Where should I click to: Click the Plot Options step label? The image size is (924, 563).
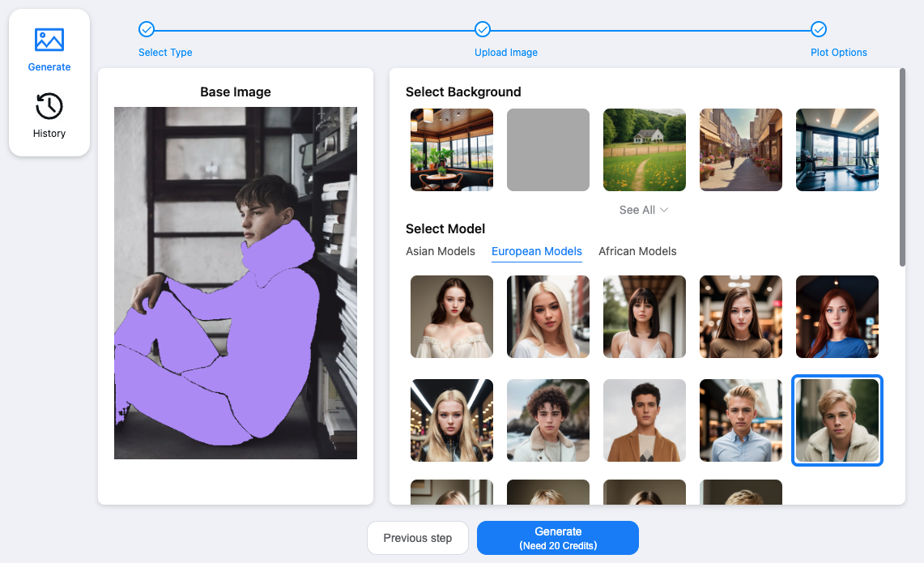pos(838,53)
